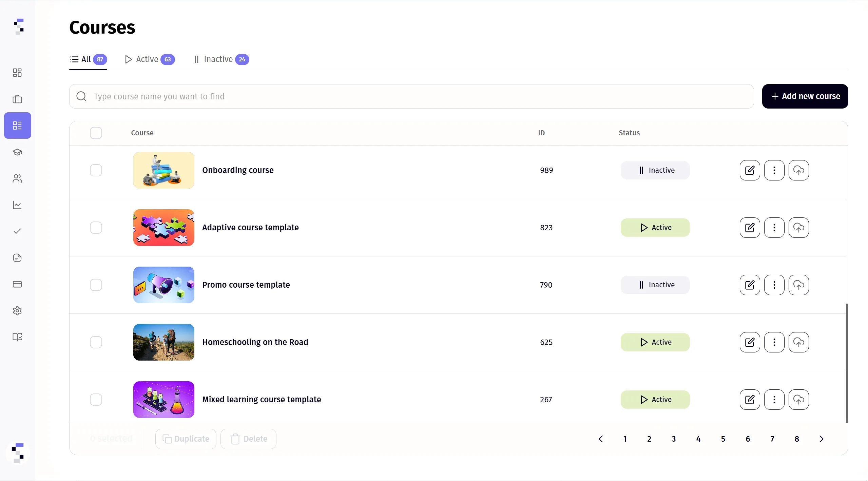The width and height of the screenshot is (868, 481).
Task: Go to page 5
Action: pyautogui.click(x=723, y=439)
